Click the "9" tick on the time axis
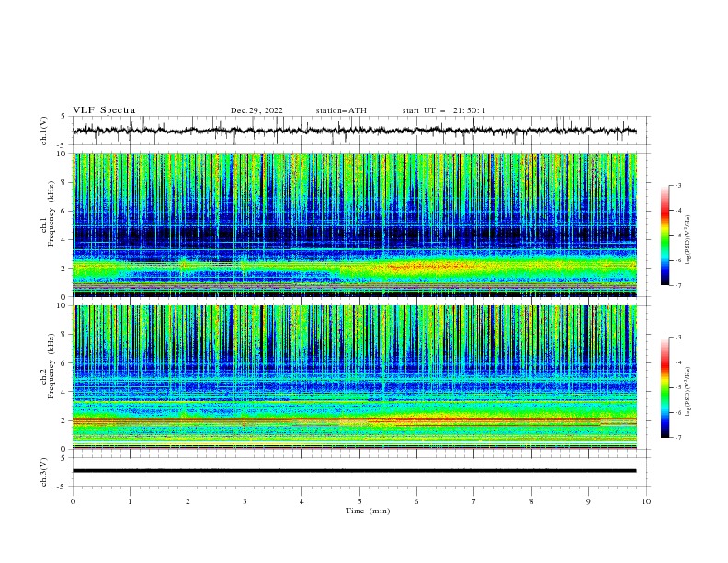The height and width of the screenshot is (563, 728). tap(588, 501)
